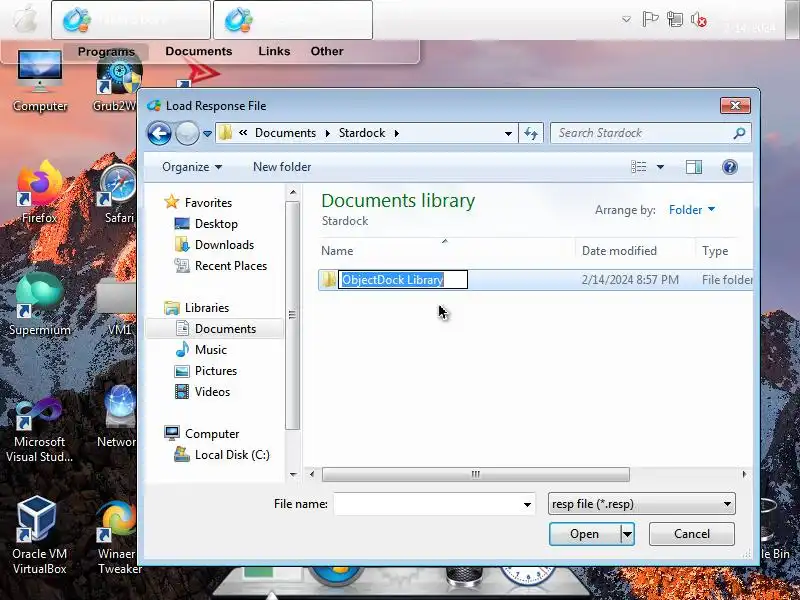Toggle the preview pane icon
This screenshot has height=600, width=800.
click(694, 167)
